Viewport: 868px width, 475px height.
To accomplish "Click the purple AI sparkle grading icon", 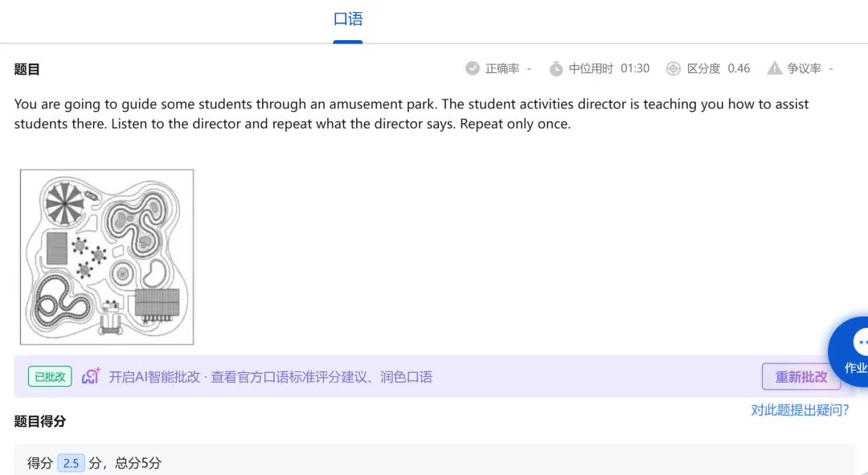I will (x=90, y=376).
